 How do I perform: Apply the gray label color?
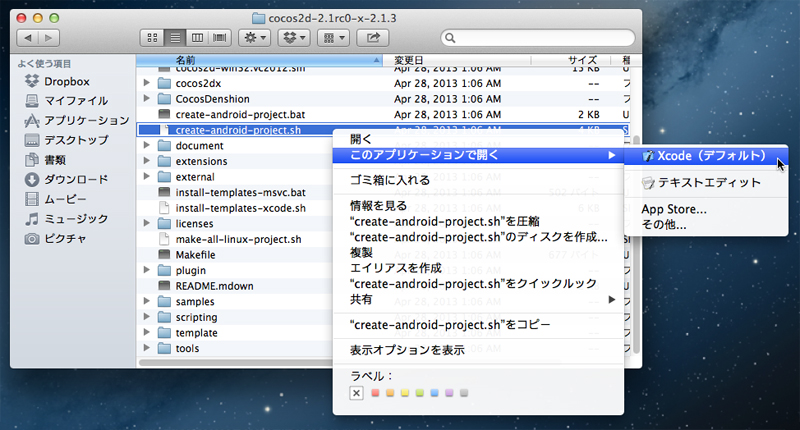click(x=464, y=393)
